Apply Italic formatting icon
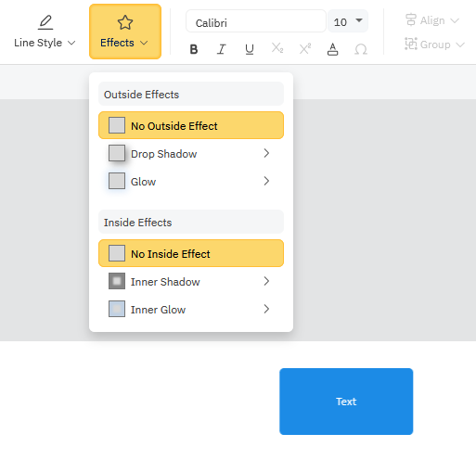The height and width of the screenshot is (472, 476). [222, 49]
